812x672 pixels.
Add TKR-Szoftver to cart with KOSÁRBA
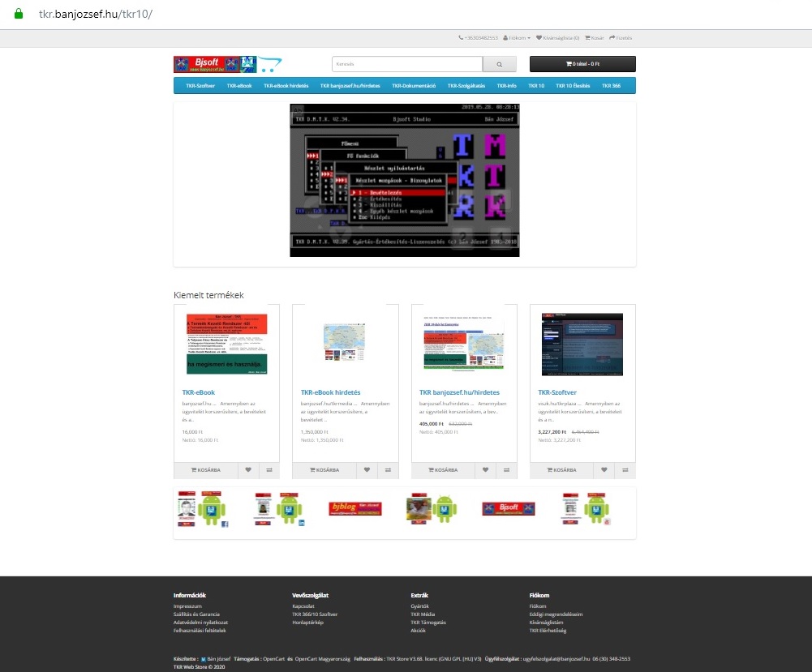pyautogui.click(x=562, y=469)
